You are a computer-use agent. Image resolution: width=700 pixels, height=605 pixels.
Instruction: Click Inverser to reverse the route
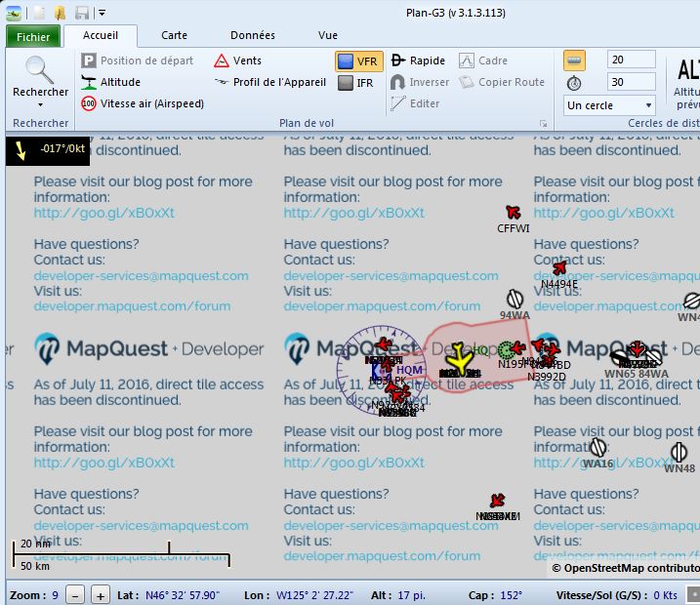pos(420,82)
